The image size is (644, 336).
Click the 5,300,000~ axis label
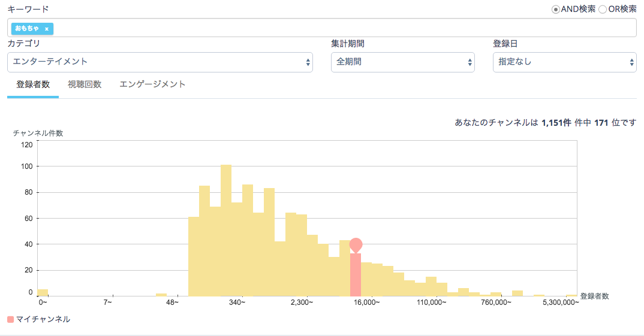click(561, 303)
